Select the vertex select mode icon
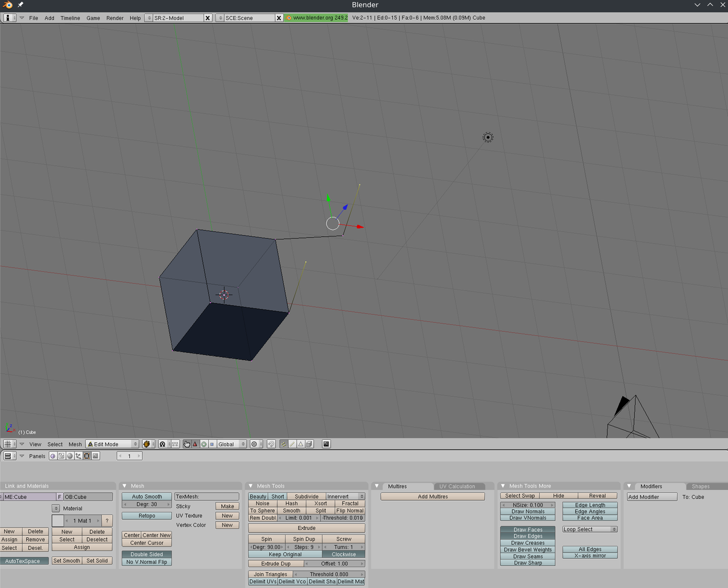This screenshot has height=588, width=728. click(x=284, y=444)
